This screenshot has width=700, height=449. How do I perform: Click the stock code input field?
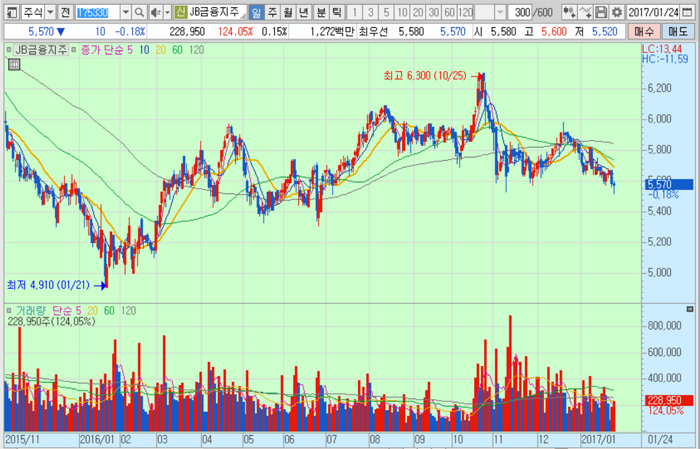click(x=96, y=12)
